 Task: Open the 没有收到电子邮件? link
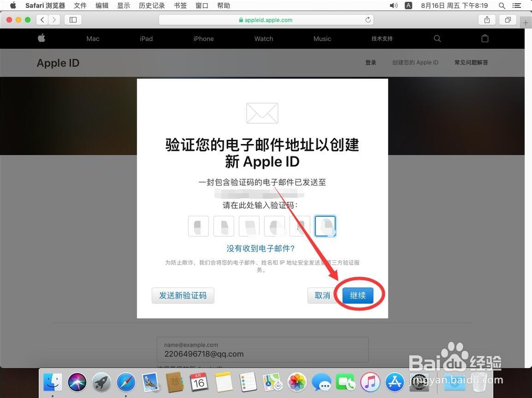tap(261, 249)
